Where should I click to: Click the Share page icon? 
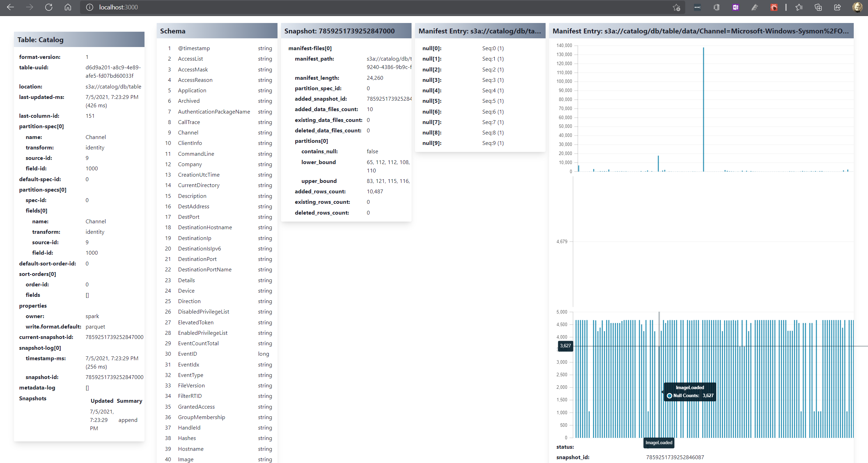coord(837,7)
